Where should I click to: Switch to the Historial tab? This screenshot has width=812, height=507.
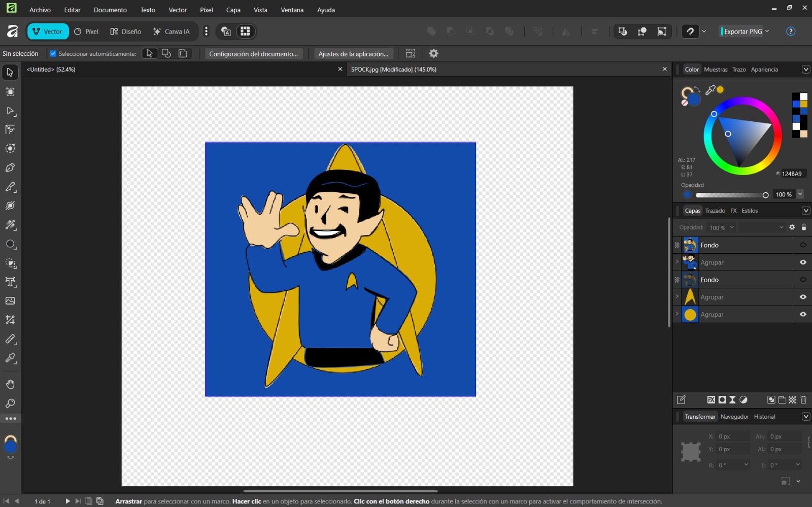coord(764,417)
